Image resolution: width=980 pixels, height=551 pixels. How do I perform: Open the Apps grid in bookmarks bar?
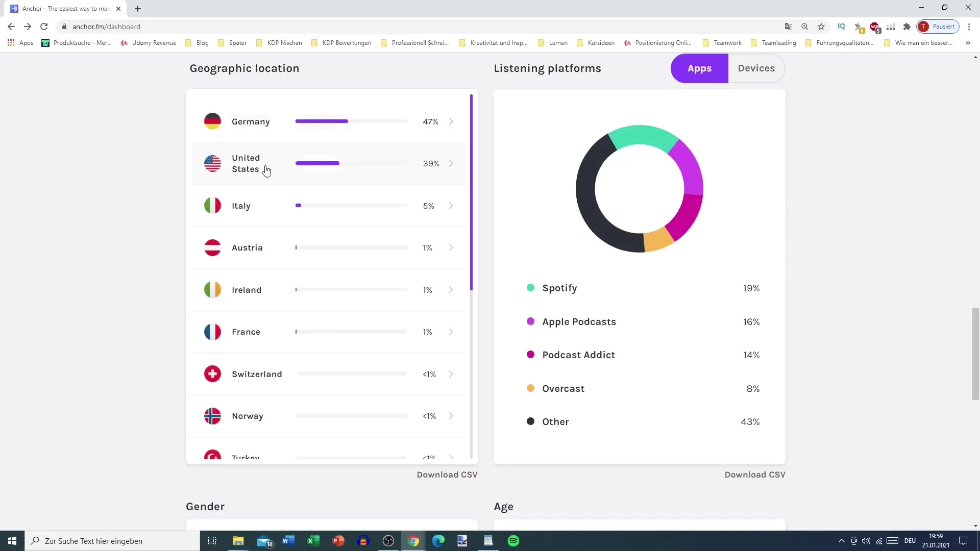pyautogui.click(x=20, y=43)
